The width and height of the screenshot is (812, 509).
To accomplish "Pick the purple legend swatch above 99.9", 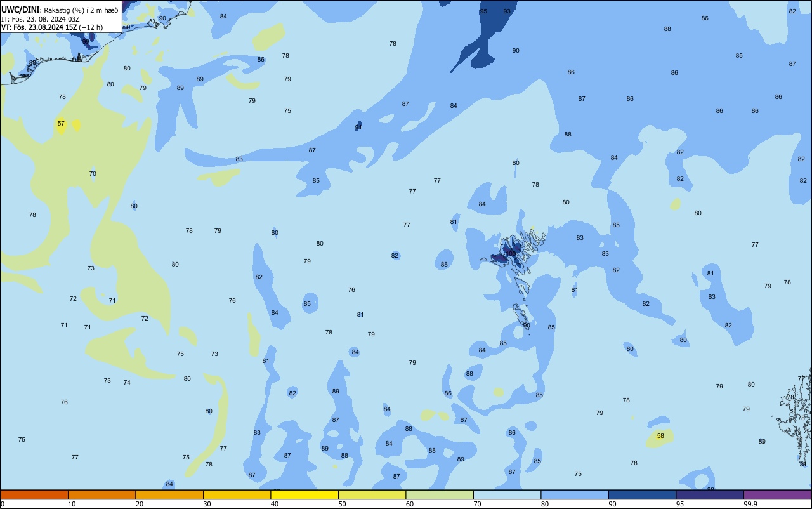I will (777, 494).
